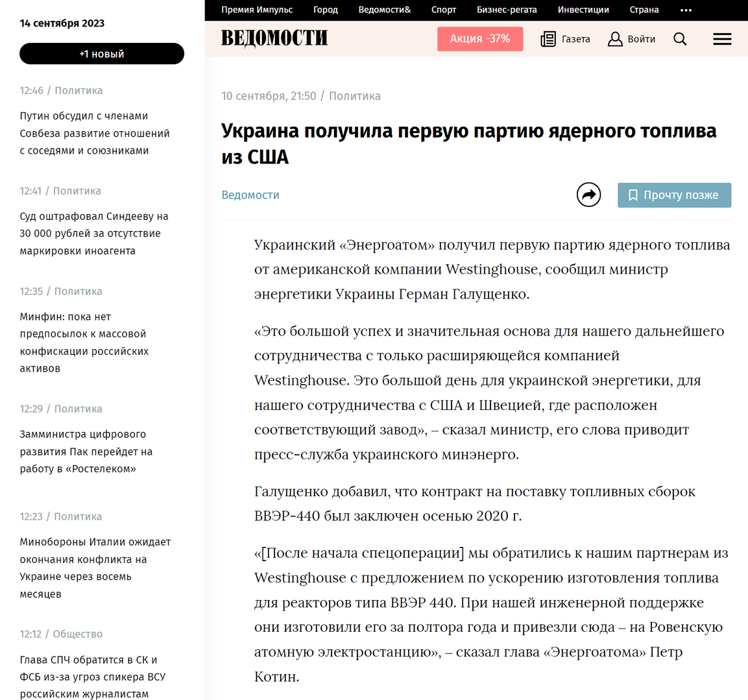Click the date 14 сентября 2023
748x700 pixels.
pos(62,23)
